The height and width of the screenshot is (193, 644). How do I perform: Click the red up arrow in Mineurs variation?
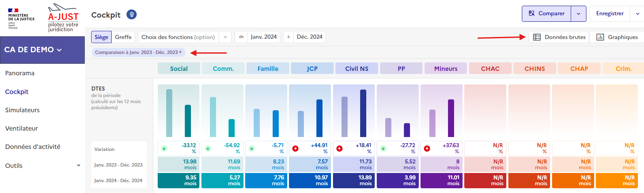(427, 149)
